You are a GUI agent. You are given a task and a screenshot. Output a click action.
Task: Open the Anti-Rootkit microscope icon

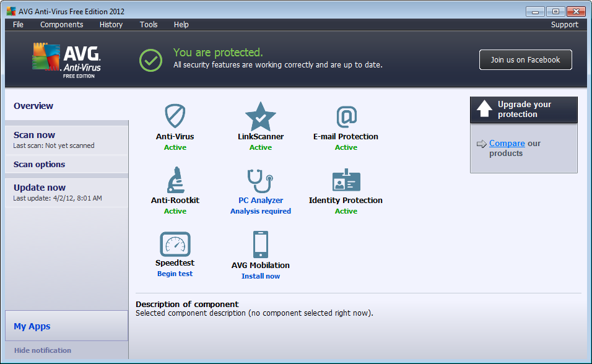coord(175,180)
